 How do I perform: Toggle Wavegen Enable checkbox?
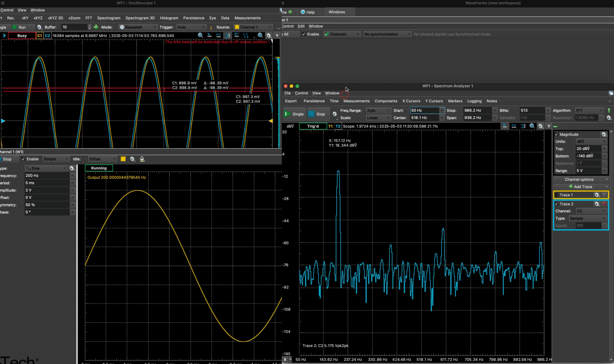[x=23, y=159]
